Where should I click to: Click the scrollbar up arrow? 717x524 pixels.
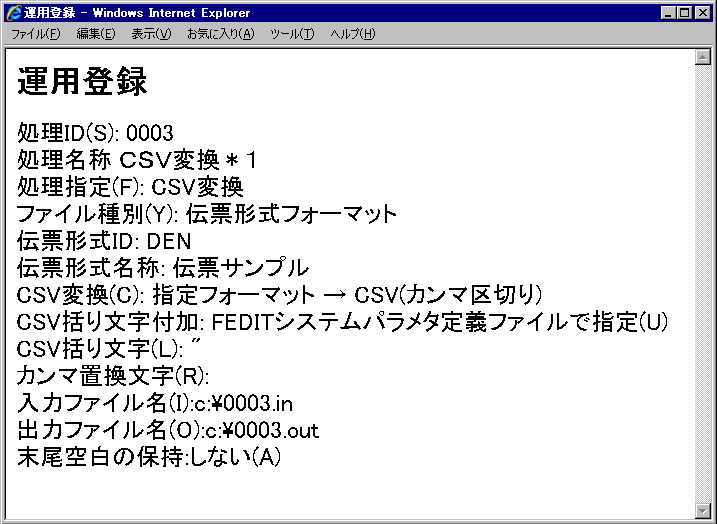(x=702, y=57)
